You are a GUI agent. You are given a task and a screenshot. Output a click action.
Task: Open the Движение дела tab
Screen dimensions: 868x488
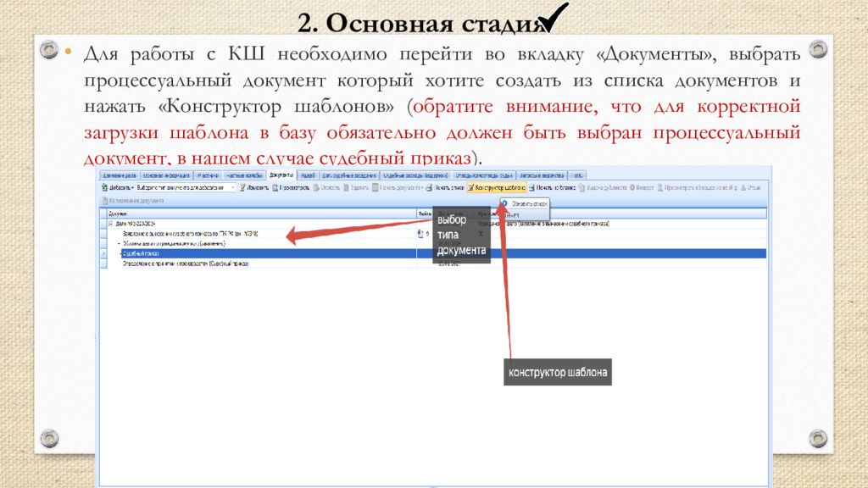[x=119, y=175]
